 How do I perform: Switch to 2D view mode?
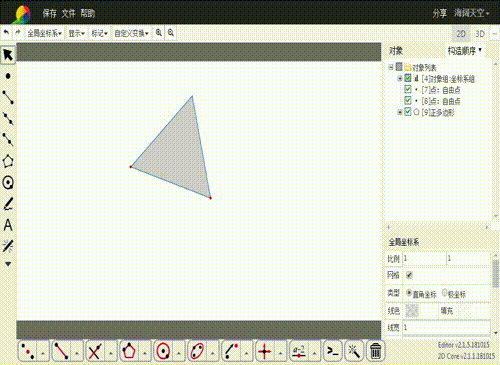[461, 34]
